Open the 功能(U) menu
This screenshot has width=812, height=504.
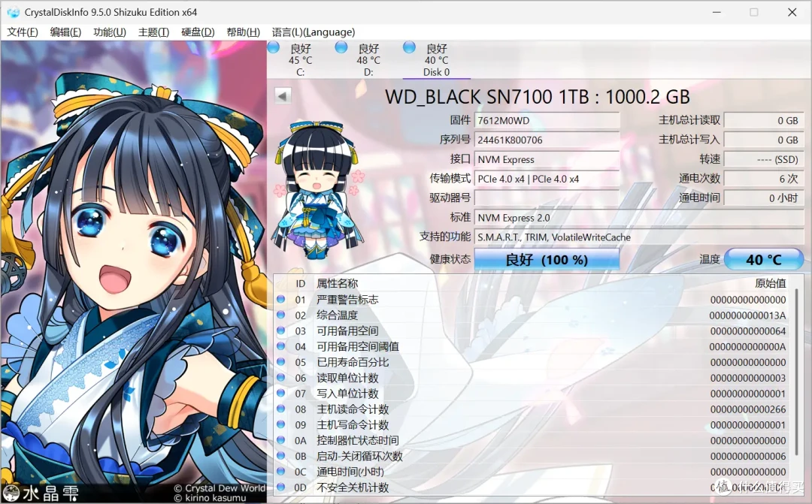pyautogui.click(x=109, y=32)
